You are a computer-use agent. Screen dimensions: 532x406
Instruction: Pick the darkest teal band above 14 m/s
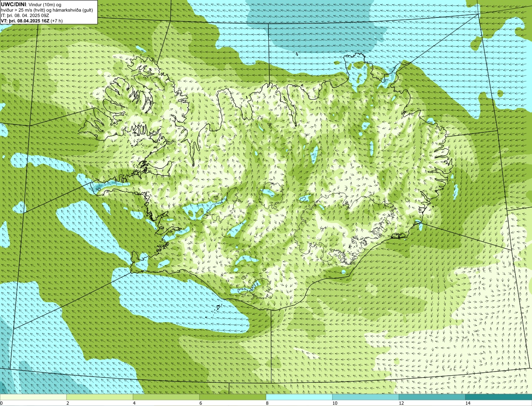(x=499, y=397)
